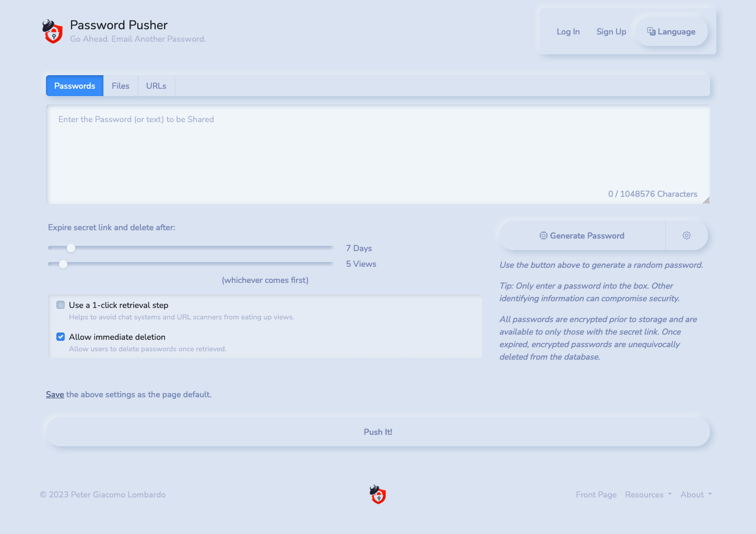Click the 'Front Page' footer link
The height and width of the screenshot is (534, 756).
click(596, 494)
